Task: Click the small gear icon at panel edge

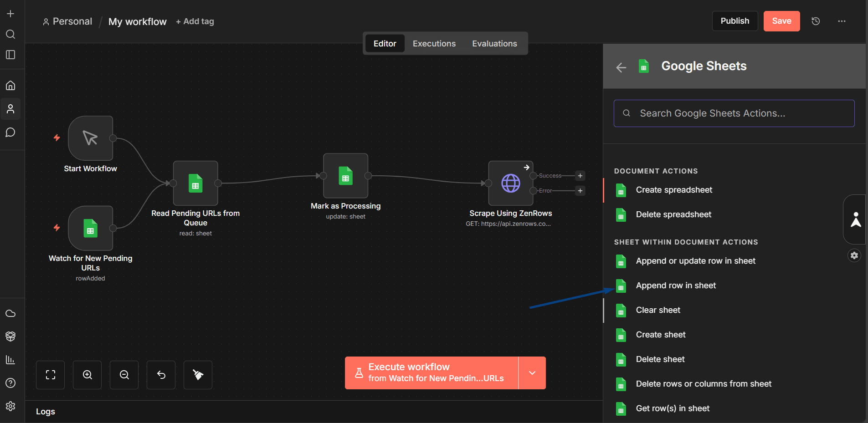Action: pyautogui.click(x=854, y=255)
